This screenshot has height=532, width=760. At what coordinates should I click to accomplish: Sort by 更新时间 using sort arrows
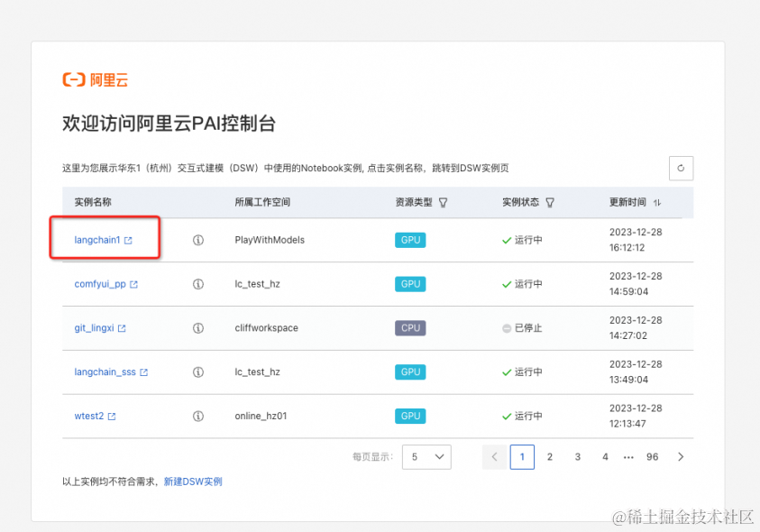point(657,203)
